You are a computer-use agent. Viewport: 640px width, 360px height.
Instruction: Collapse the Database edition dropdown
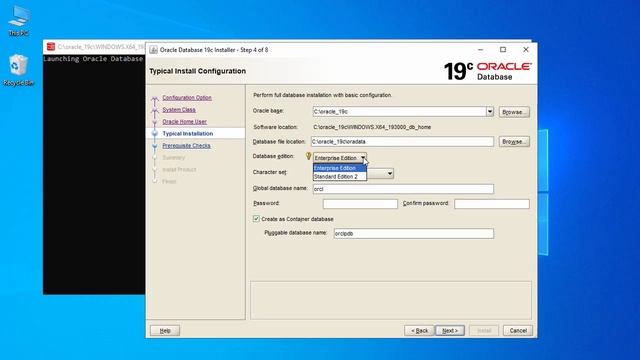[x=362, y=158]
